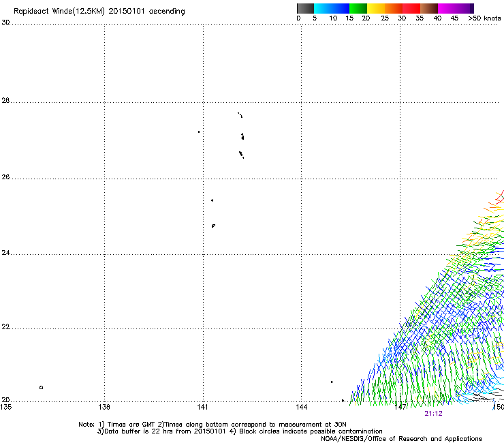The height and width of the screenshot is (443, 504).
Task: Click the legend label '25'
Action: (385, 18)
